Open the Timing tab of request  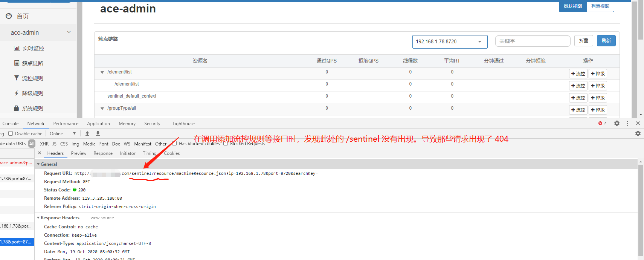pos(150,153)
